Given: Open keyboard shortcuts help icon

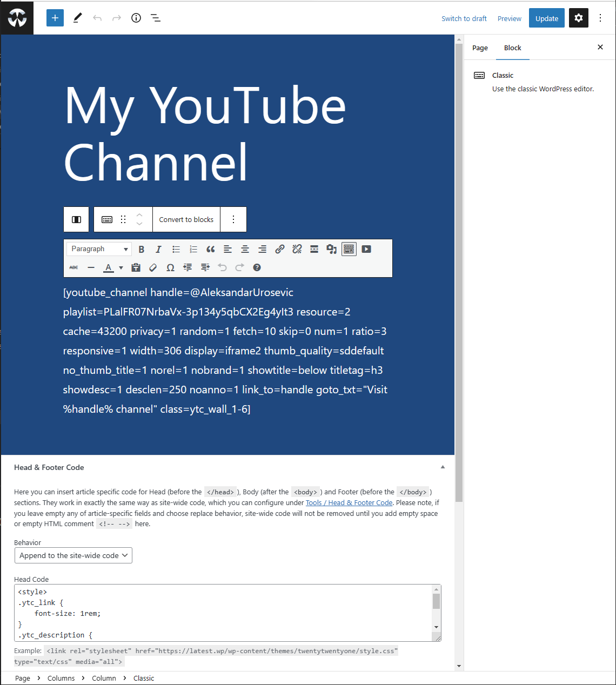Looking at the screenshot, I should pos(257,267).
